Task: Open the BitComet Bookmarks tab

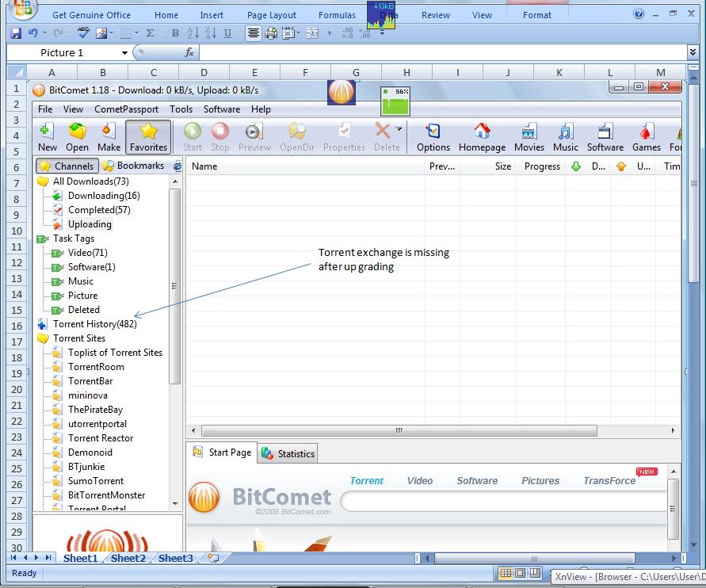Action: pos(134,166)
